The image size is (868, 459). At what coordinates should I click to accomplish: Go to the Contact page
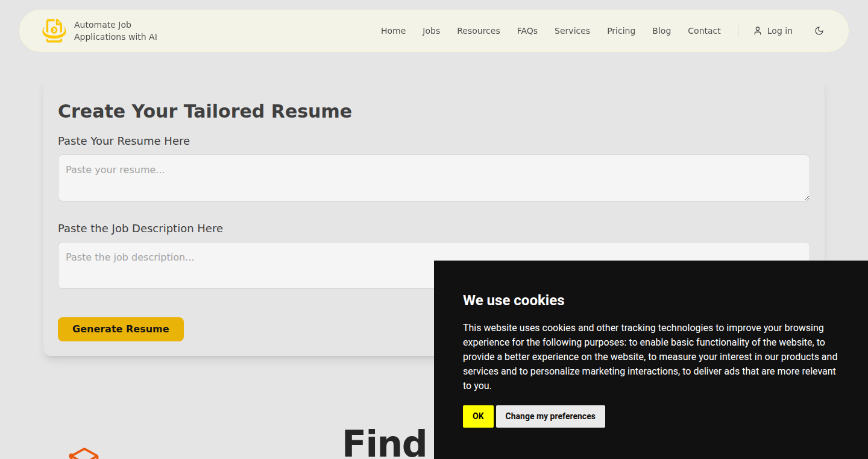(704, 31)
